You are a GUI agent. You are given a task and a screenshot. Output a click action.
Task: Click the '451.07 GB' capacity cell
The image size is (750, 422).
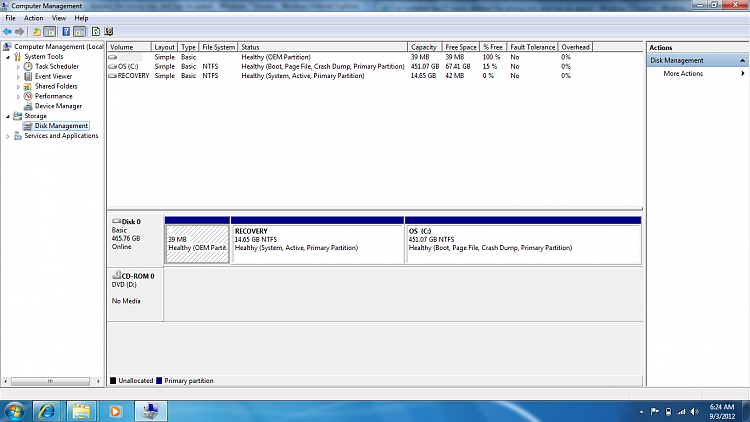pyautogui.click(x=425, y=67)
